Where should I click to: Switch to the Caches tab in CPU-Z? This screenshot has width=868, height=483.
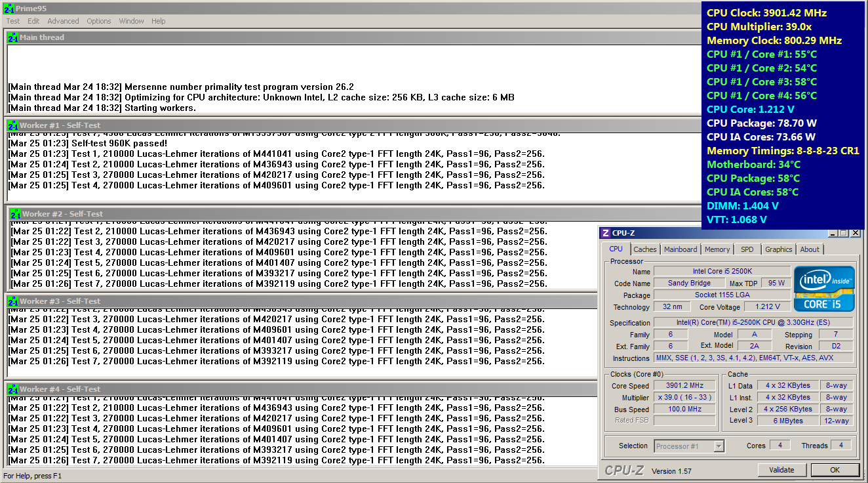tap(644, 249)
